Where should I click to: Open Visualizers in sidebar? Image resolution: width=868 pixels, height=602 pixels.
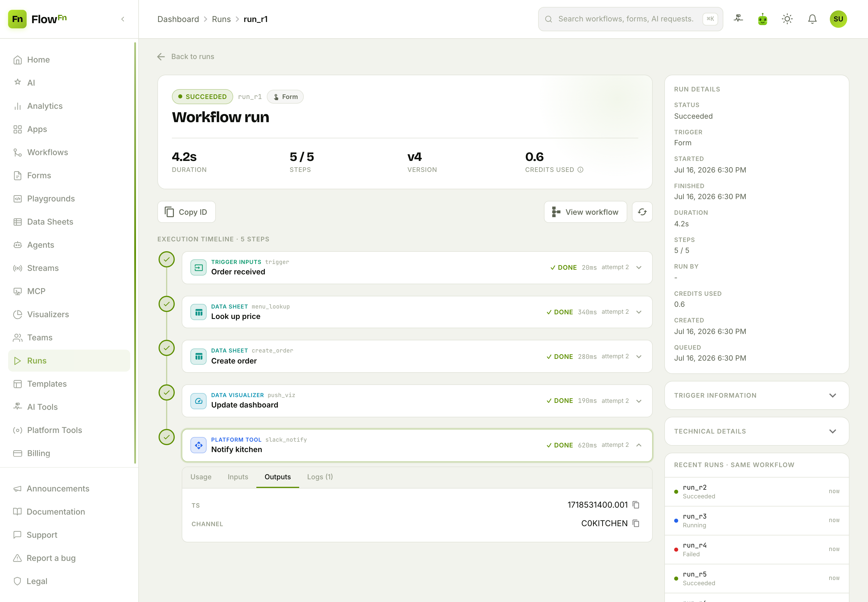(69, 315)
